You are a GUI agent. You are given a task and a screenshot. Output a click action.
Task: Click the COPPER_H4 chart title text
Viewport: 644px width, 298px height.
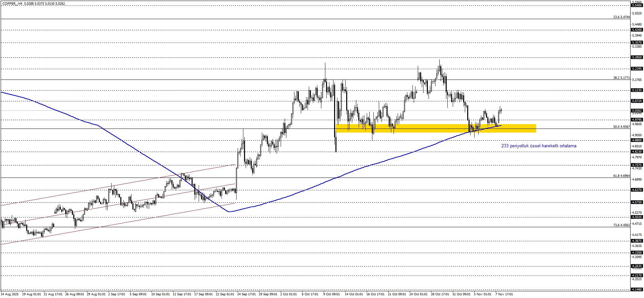12,4
